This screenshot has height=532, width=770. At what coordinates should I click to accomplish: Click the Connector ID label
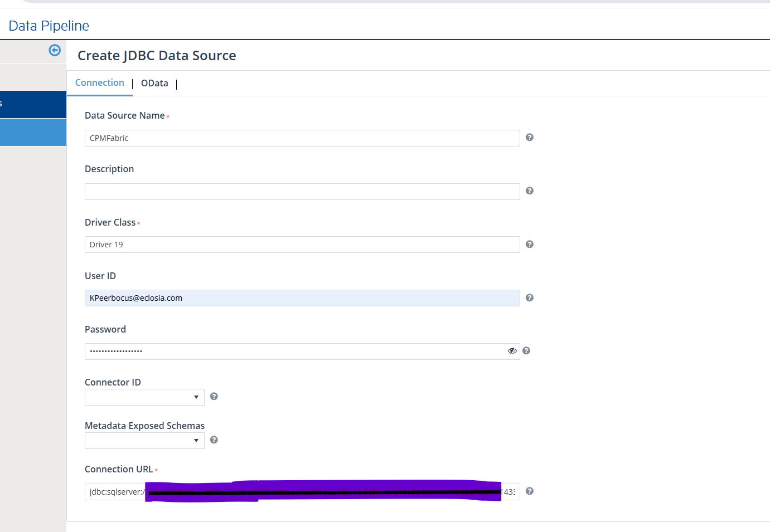(x=113, y=382)
